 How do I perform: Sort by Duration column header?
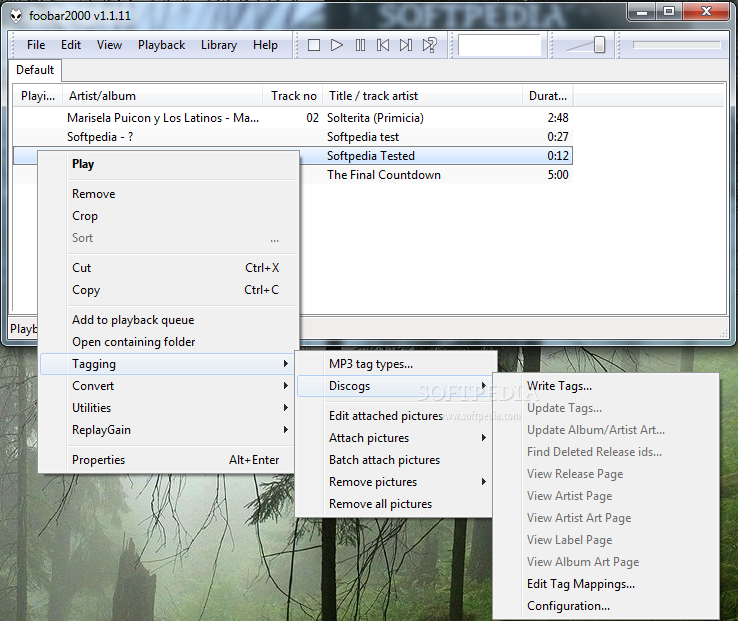548,96
